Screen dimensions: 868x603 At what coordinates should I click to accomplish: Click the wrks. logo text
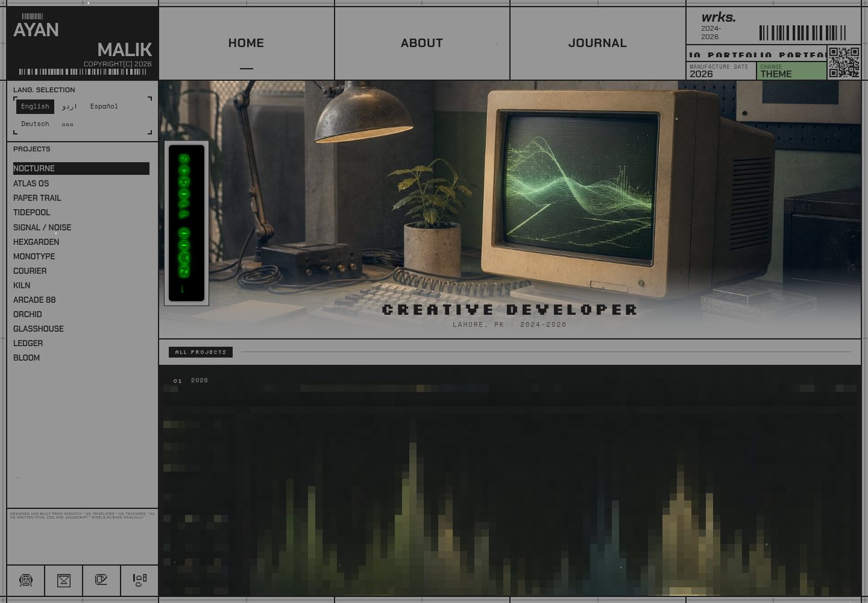(719, 17)
